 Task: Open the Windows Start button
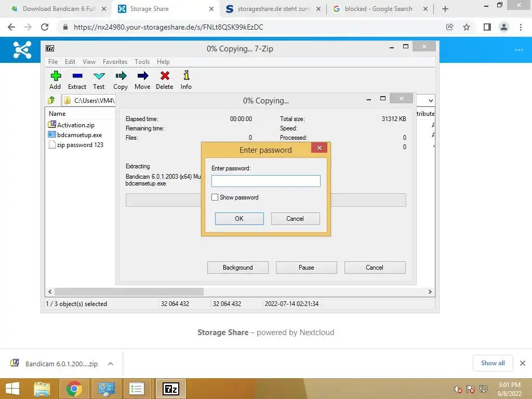click(12, 389)
